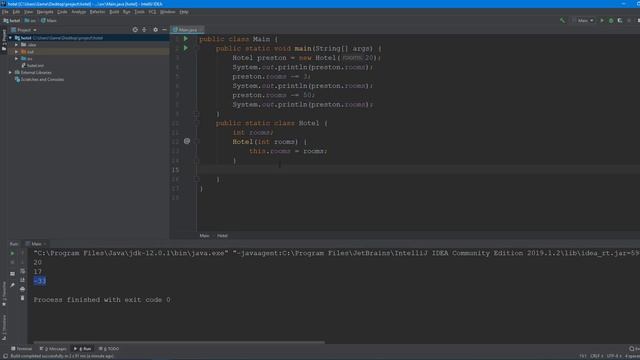
Task: Click the Stop icon in Run panel
Action: pyautogui.click(x=12, y=262)
